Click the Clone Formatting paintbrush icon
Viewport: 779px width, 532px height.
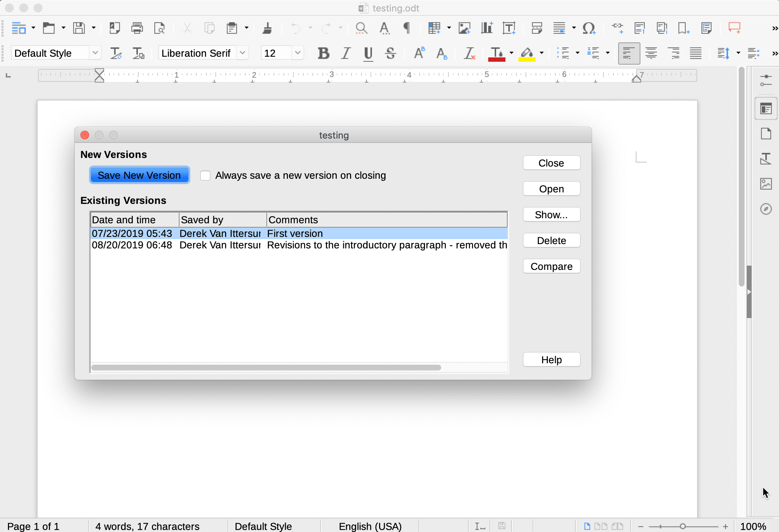click(x=267, y=28)
